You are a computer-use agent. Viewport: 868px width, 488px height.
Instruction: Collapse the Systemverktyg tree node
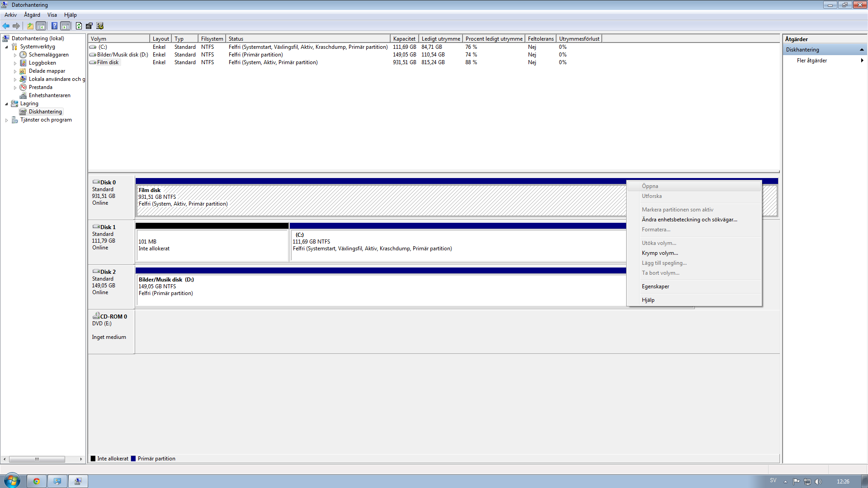[6, 47]
